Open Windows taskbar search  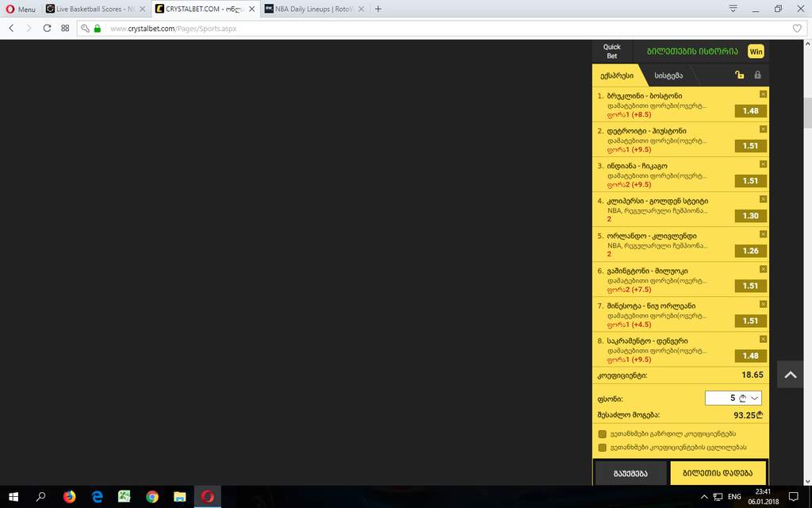[x=41, y=497]
